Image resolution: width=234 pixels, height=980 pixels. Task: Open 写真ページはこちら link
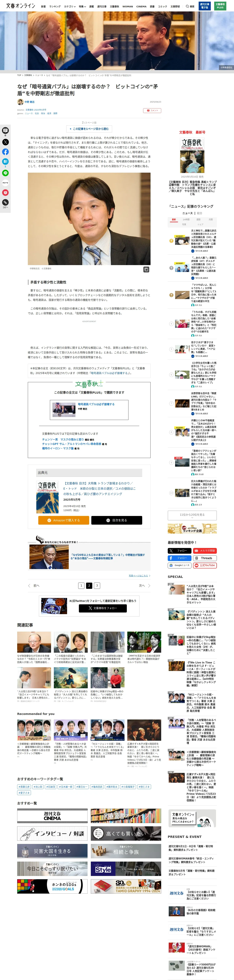click(139, 576)
